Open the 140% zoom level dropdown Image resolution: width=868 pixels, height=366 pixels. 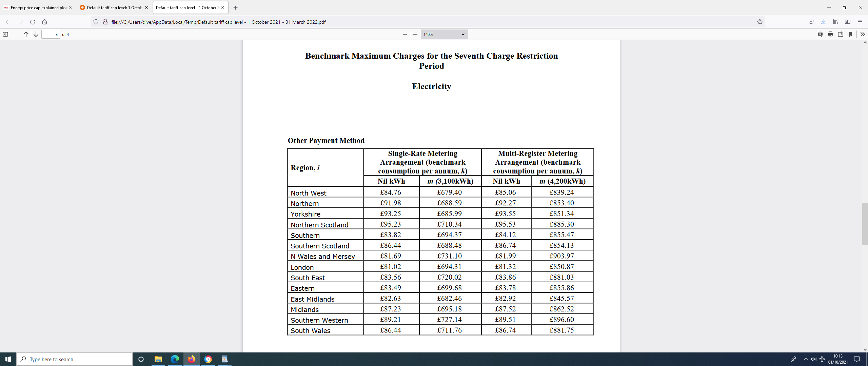coord(444,34)
